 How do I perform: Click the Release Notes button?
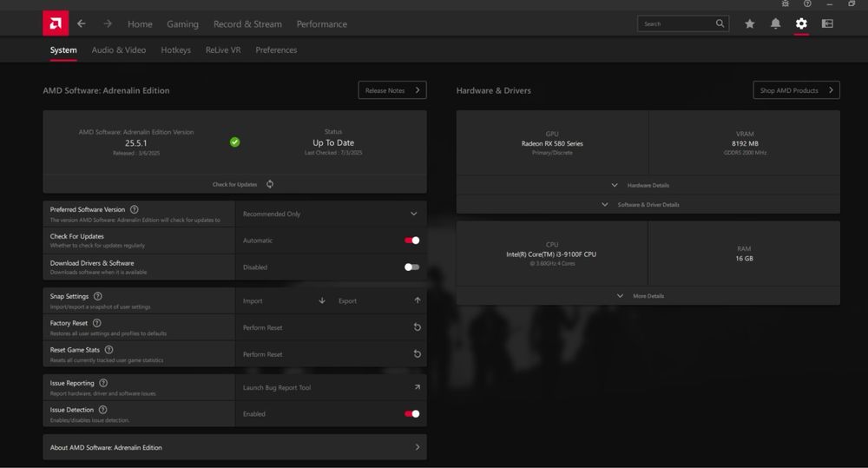[392, 90]
